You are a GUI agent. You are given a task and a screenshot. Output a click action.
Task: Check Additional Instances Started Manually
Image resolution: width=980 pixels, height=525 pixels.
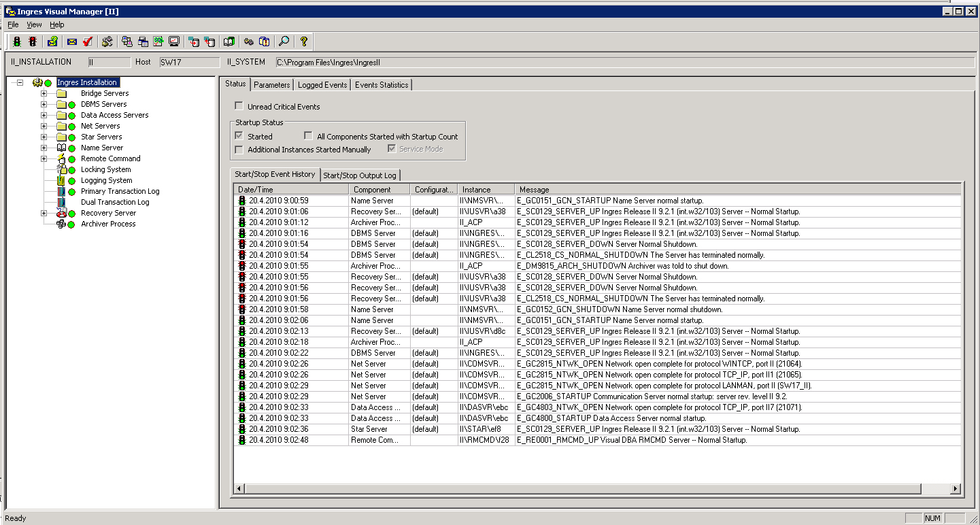(x=239, y=149)
